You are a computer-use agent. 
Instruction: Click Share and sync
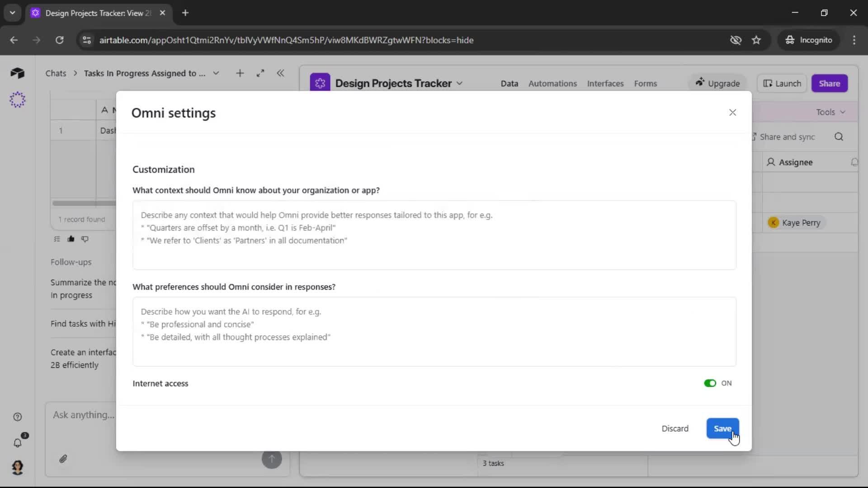pyautogui.click(x=787, y=137)
